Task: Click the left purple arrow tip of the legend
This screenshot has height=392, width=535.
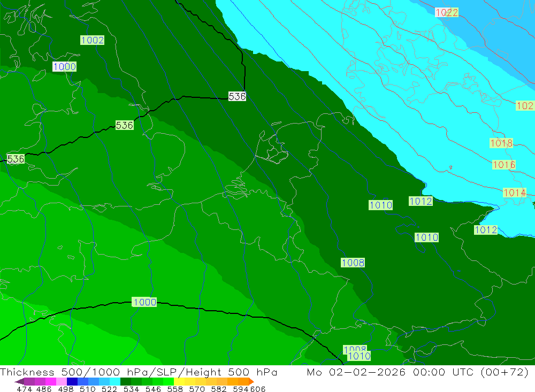Action: [19, 381]
